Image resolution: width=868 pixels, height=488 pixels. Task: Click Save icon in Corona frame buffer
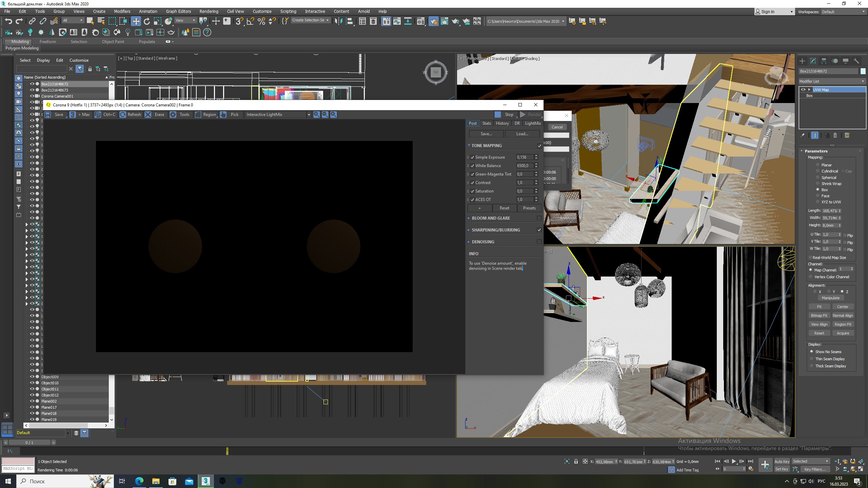click(x=48, y=115)
